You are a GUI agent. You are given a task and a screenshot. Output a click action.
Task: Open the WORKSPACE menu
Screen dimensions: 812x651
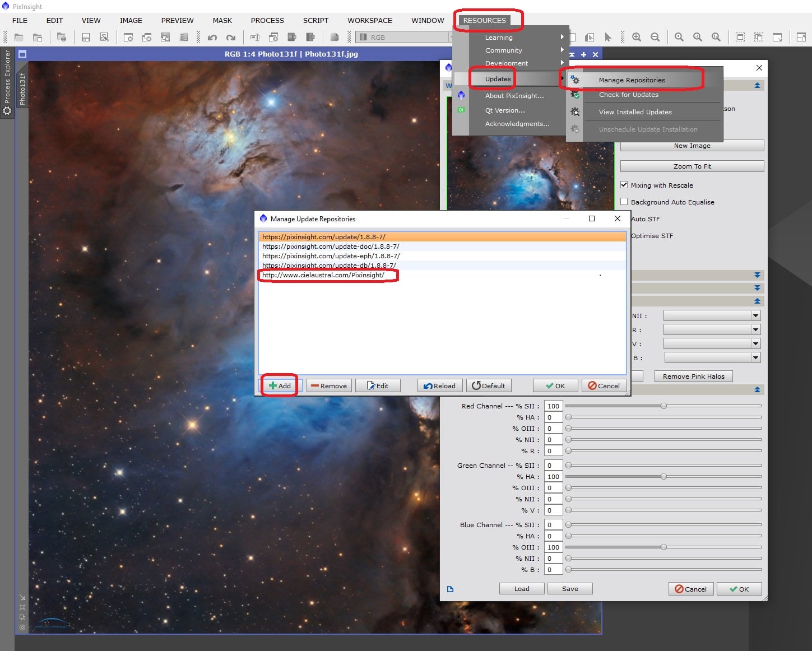pyautogui.click(x=370, y=20)
